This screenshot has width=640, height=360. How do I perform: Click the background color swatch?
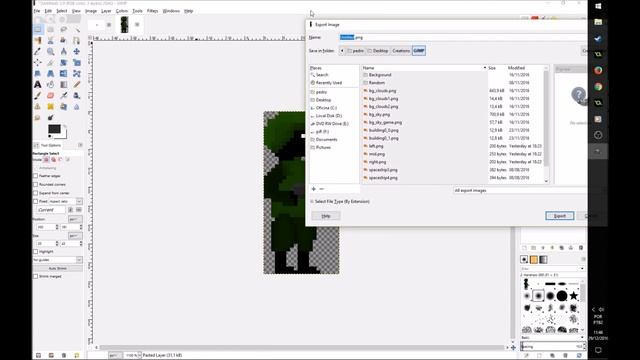(x=64, y=135)
